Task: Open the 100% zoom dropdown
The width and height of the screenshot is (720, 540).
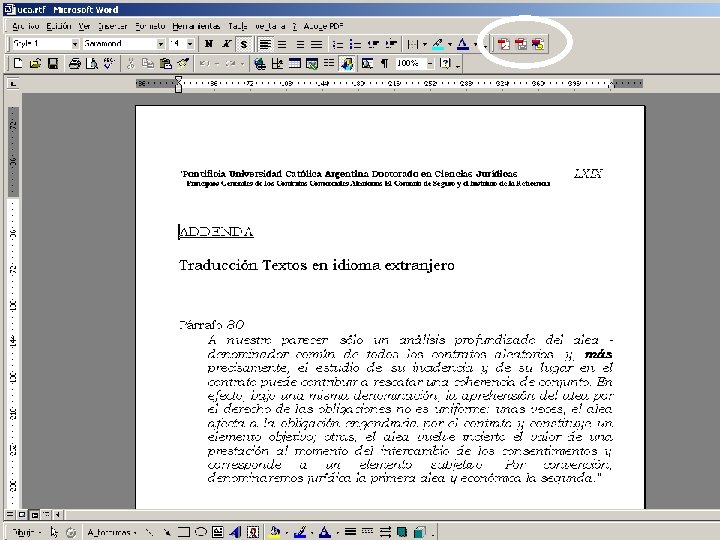Action: point(430,63)
